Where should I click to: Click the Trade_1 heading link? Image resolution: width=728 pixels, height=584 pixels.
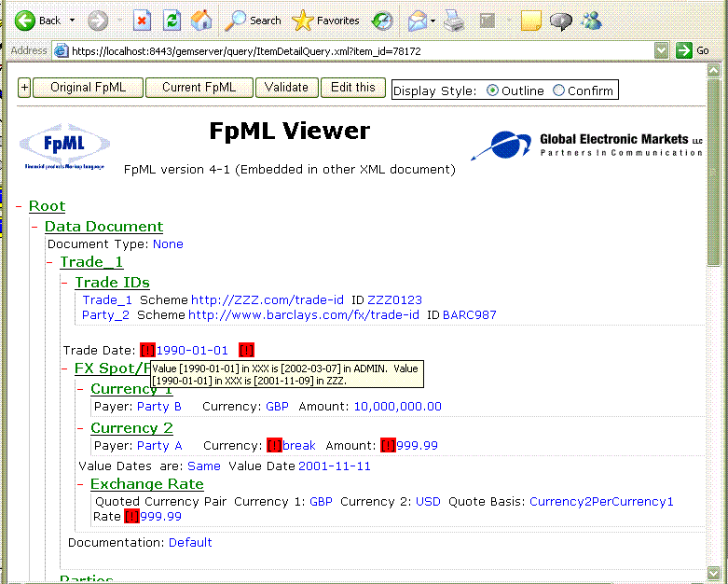pos(91,262)
